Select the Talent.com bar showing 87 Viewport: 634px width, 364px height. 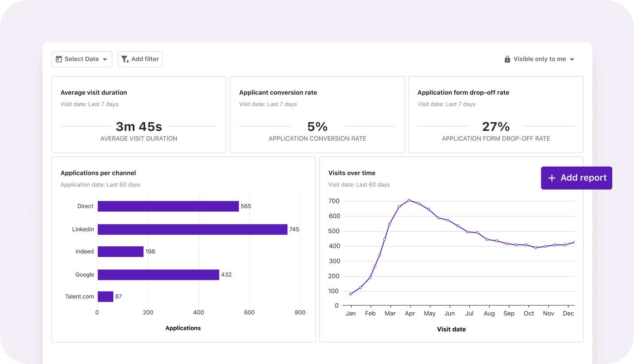[x=105, y=296]
